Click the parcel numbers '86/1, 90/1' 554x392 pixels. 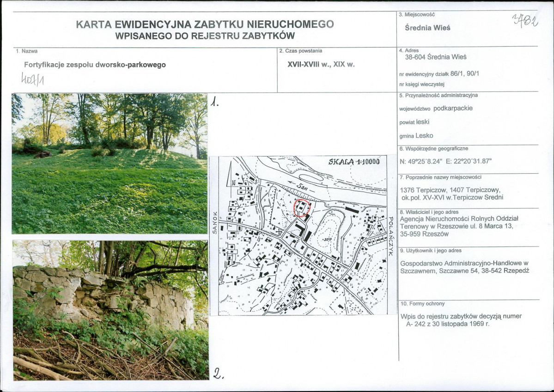[x=465, y=73]
